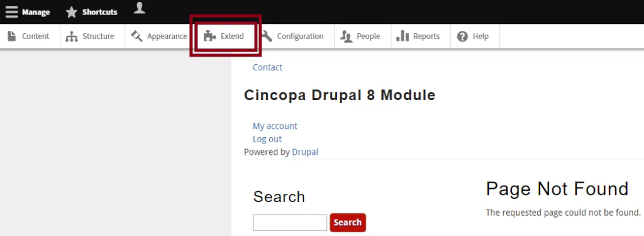Screen dimensions: 644x236
Task: Follow the Contact link
Action: pyautogui.click(x=267, y=67)
